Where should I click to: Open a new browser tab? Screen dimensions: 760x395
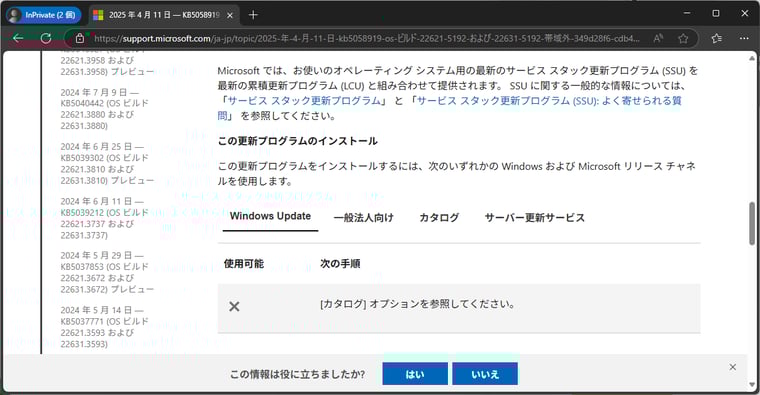pos(253,15)
